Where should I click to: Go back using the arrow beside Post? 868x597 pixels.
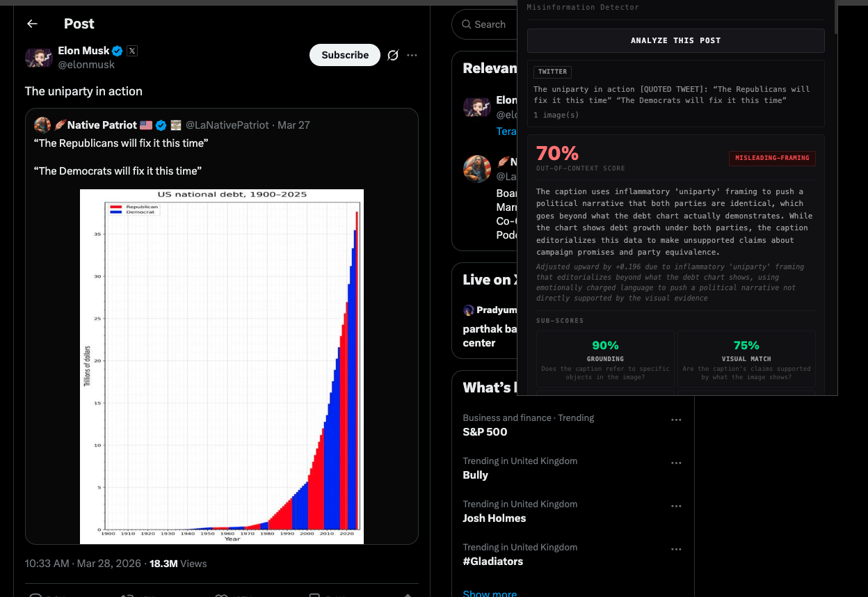click(x=32, y=24)
